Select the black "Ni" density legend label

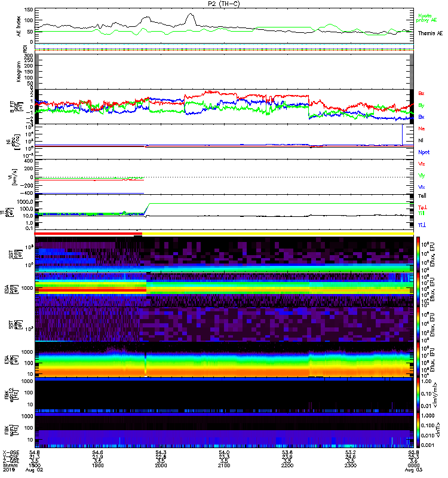421,140
